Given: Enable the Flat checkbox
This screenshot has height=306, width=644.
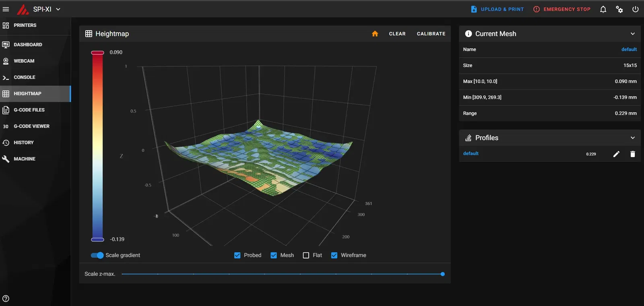Looking at the screenshot, I should 306,255.
